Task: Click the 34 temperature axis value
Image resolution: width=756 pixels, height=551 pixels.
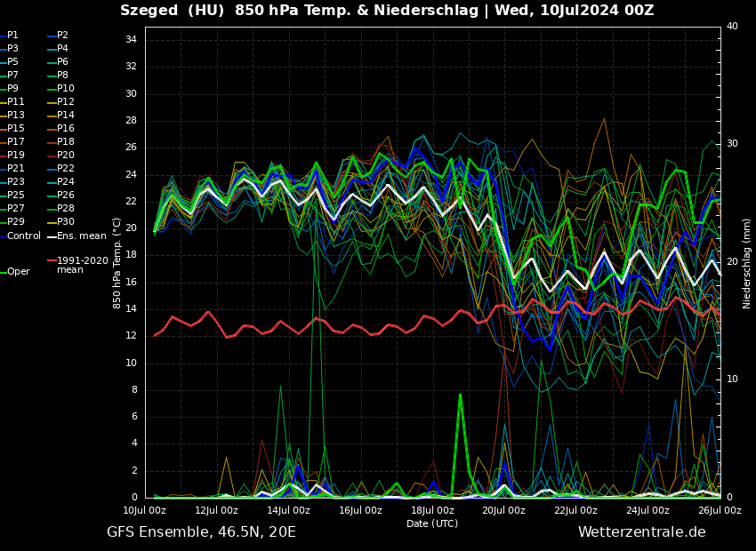Action: (x=130, y=40)
